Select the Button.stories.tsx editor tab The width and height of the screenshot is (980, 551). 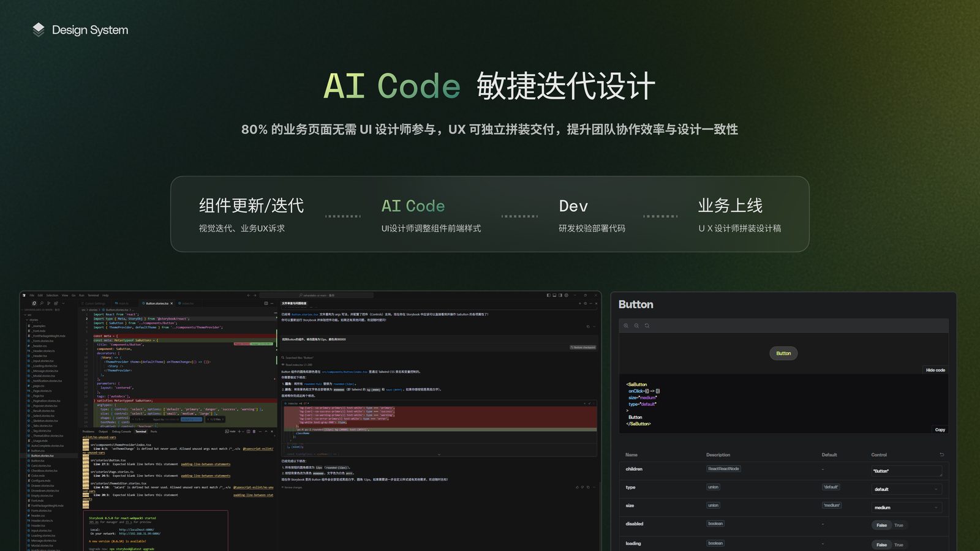(x=156, y=303)
